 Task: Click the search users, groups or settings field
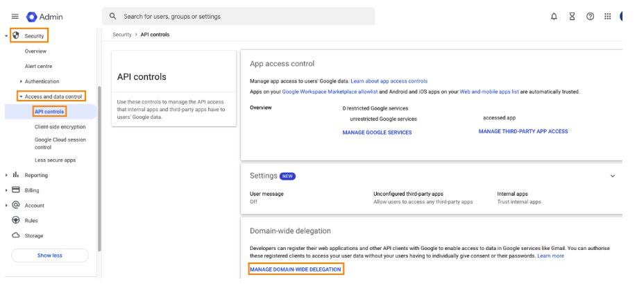(x=239, y=17)
